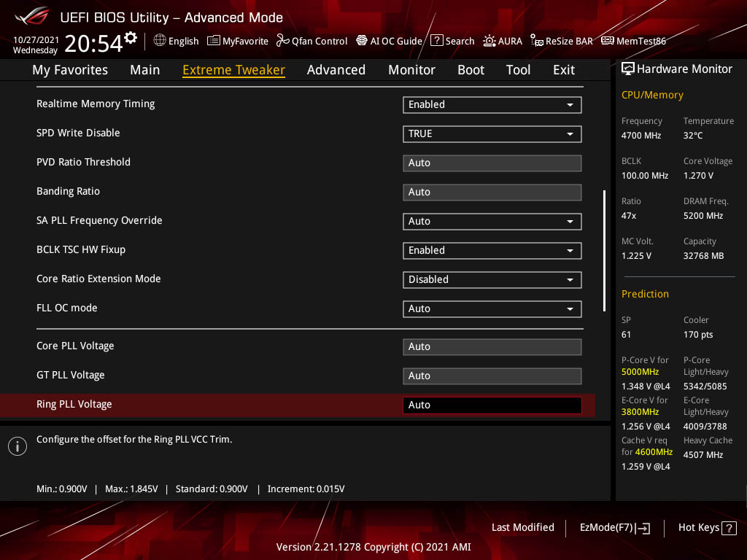Select Ring PLL Voltage label

74,404
